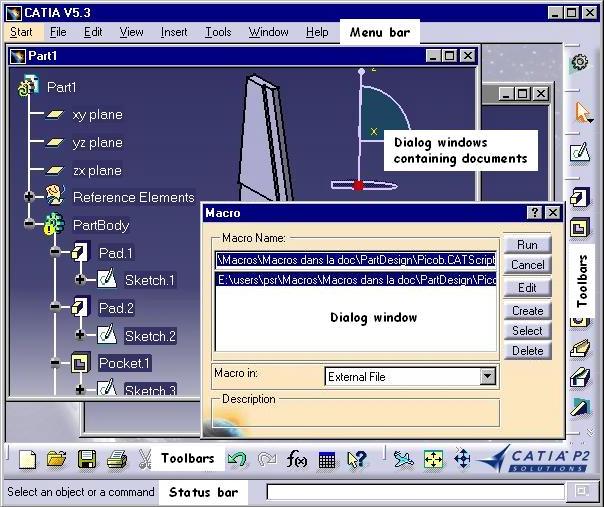Open the Formula f(x) tool
The image size is (604, 507).
point(297,460)
